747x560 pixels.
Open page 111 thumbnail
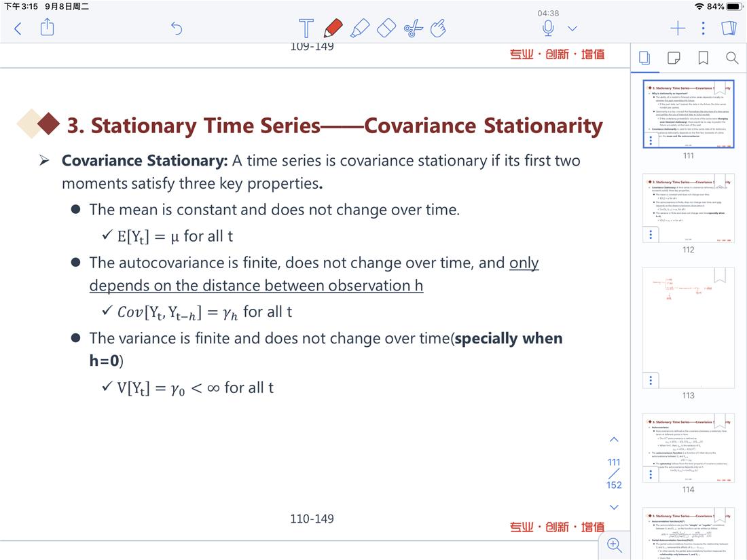point(689,114)
